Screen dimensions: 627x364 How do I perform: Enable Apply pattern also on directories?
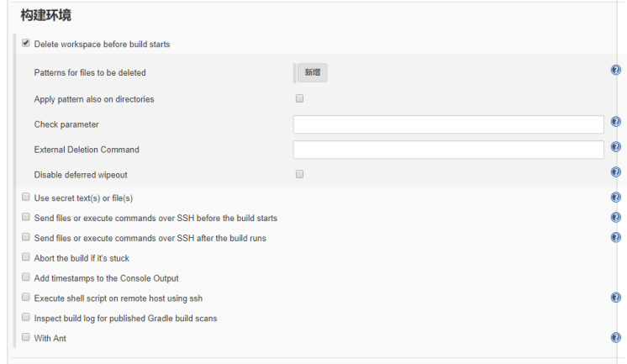(299, 98)
